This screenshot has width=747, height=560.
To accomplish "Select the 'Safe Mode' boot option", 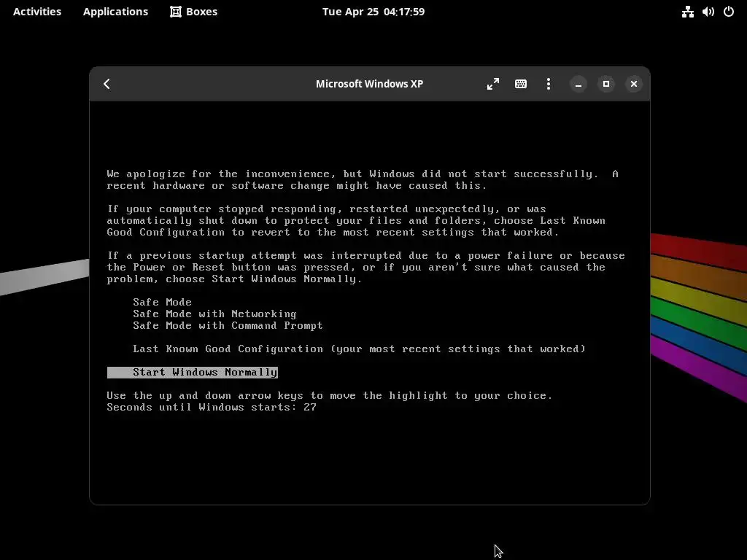I will click(162, 302).
